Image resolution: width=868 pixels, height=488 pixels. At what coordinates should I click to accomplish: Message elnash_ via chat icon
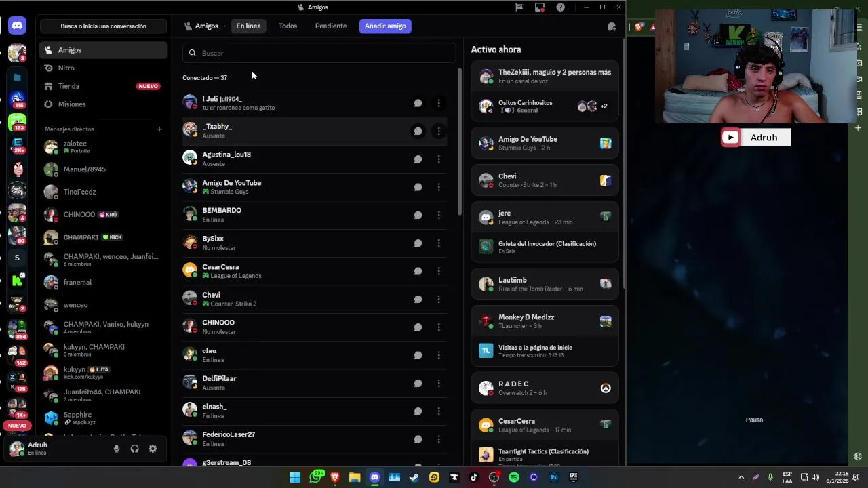418,411
